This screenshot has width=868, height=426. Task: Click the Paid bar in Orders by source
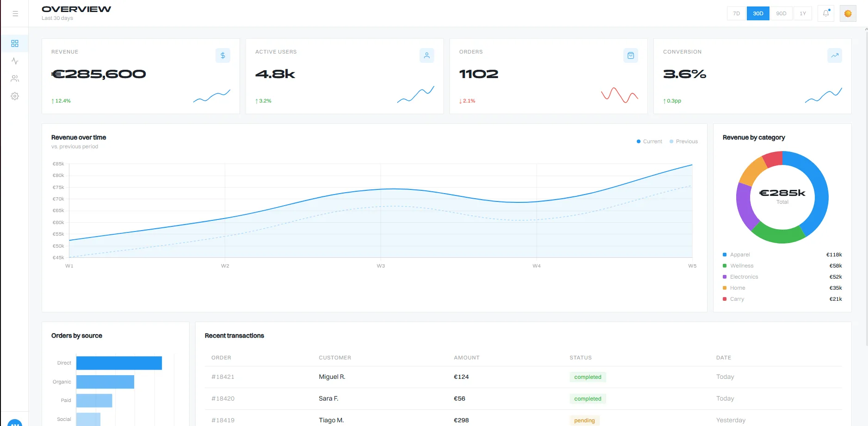(x=94, y=401)
